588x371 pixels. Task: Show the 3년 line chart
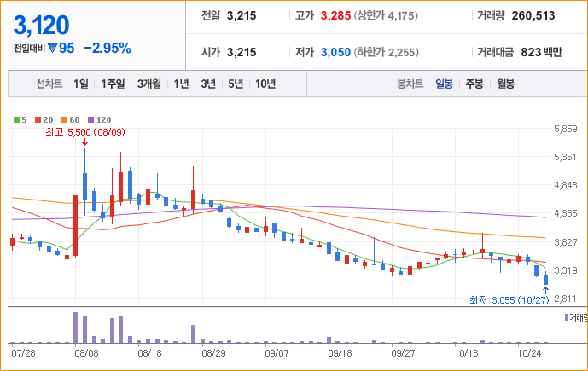click(208, 84)
